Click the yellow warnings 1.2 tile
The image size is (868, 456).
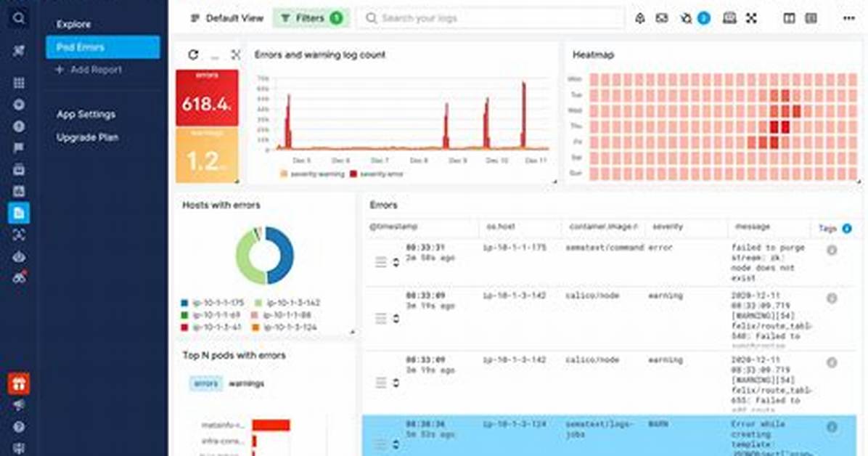point(207,155)
